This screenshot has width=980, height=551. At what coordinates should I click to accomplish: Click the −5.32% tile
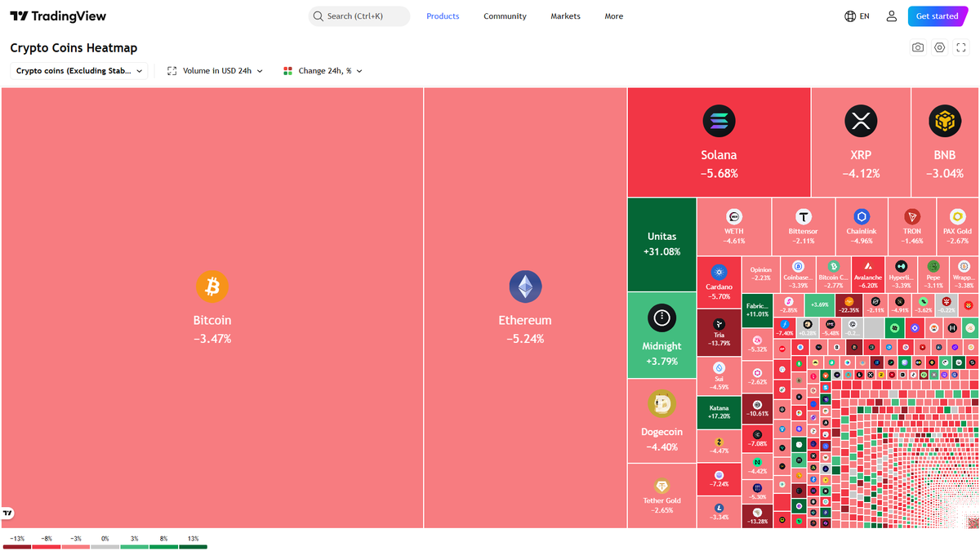tap(757, 344)
